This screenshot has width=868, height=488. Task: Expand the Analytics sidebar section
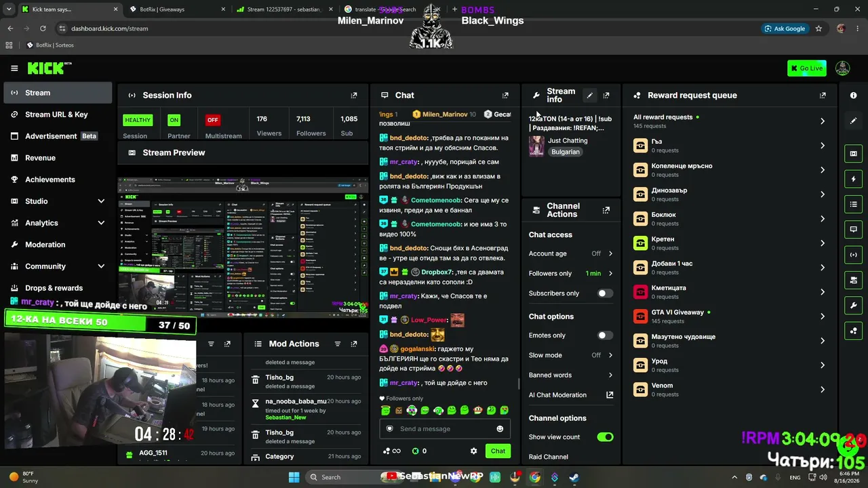58,223
